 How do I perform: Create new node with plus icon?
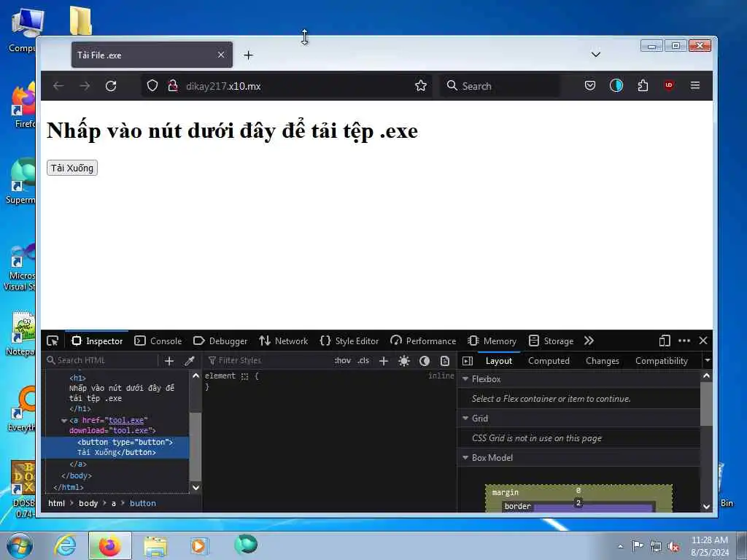click(169, 361)
